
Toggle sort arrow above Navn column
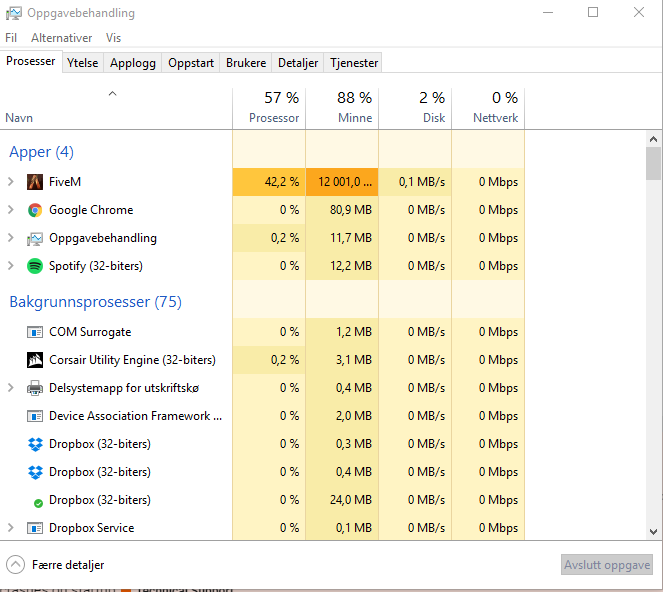[112, 94]
